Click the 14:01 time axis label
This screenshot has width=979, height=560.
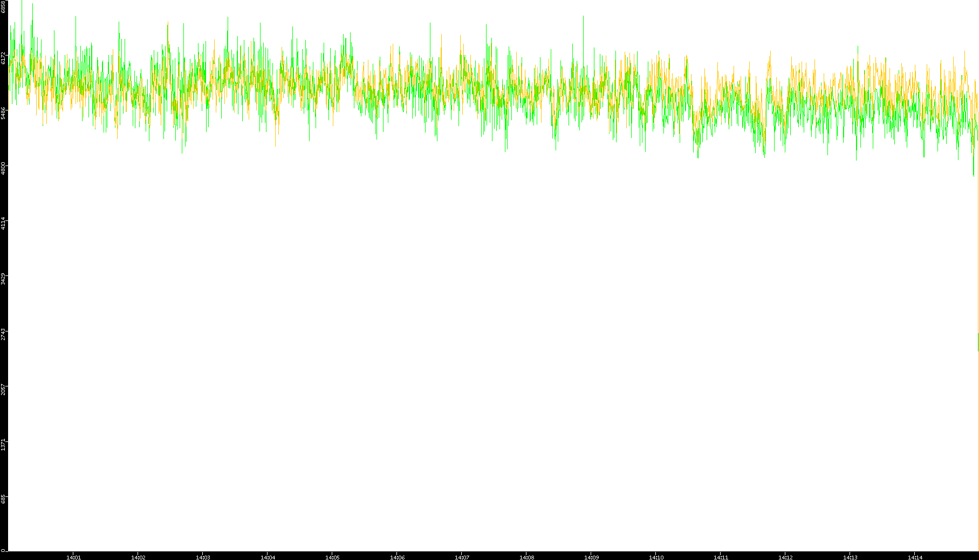click(x=73, y=557)
